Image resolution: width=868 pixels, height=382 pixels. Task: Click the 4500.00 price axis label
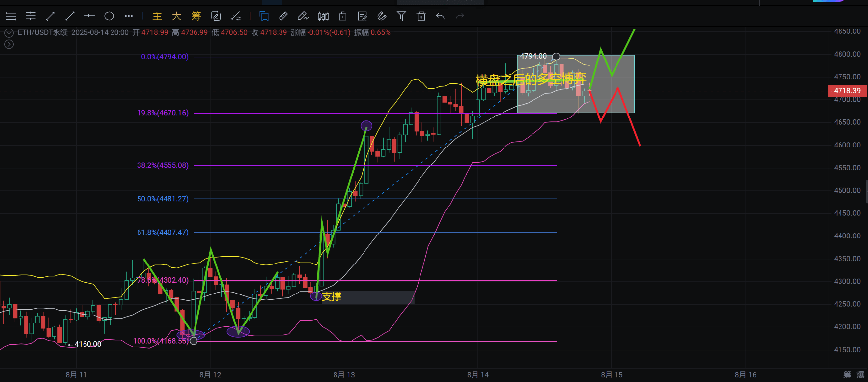point(847,190)
